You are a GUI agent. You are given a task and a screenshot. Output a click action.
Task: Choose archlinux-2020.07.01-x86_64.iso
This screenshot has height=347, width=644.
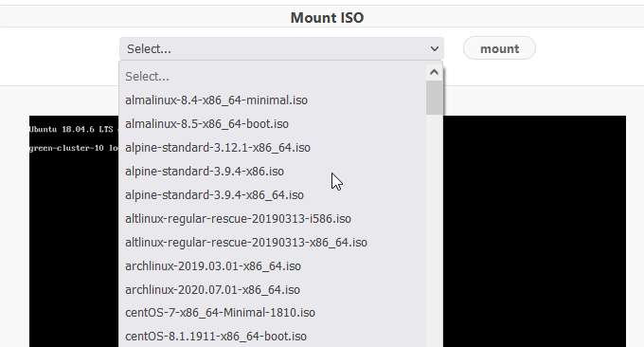click(x=273, y=289)
